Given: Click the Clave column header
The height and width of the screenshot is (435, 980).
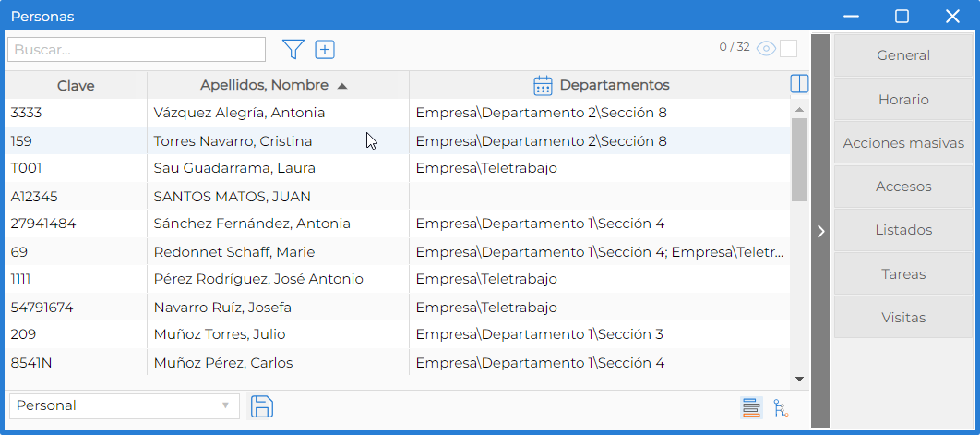Looking at the screenshot, I should [77, 85].
